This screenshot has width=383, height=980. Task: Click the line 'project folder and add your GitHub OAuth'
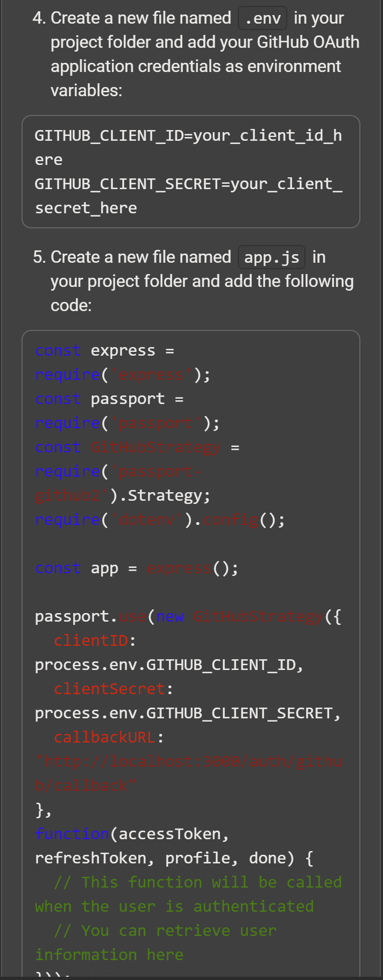(205, 42)
